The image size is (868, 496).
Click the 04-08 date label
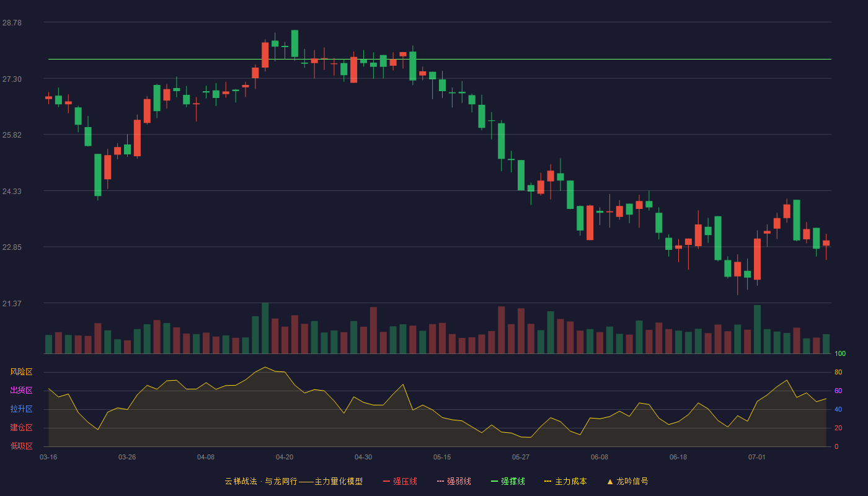(x=206, y=457)
